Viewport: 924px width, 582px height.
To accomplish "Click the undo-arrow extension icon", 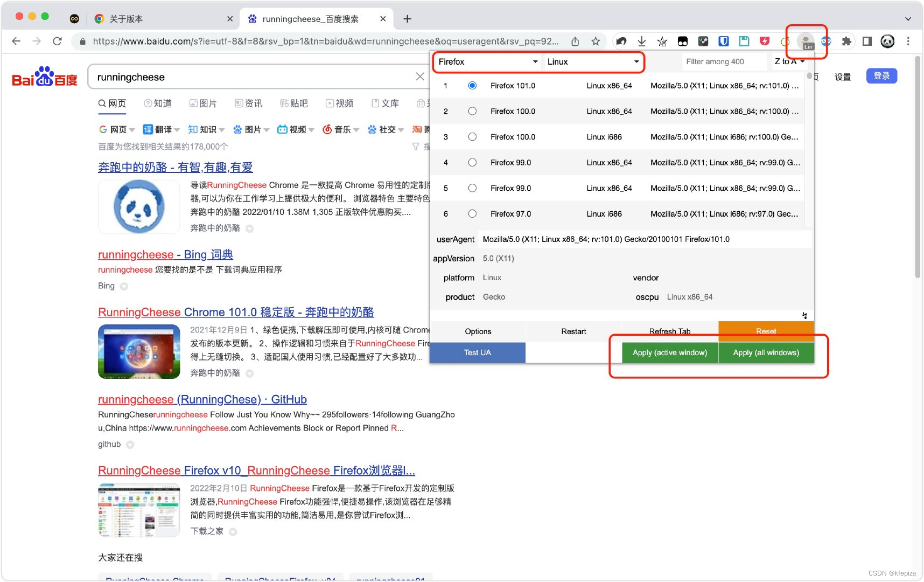I will click(x=621, y=41).
